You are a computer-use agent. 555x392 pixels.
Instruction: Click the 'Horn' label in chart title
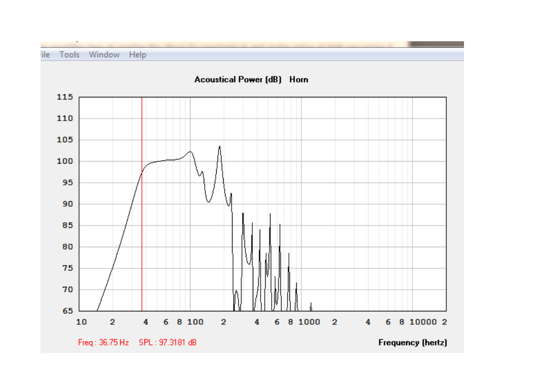tap(299, 80)
